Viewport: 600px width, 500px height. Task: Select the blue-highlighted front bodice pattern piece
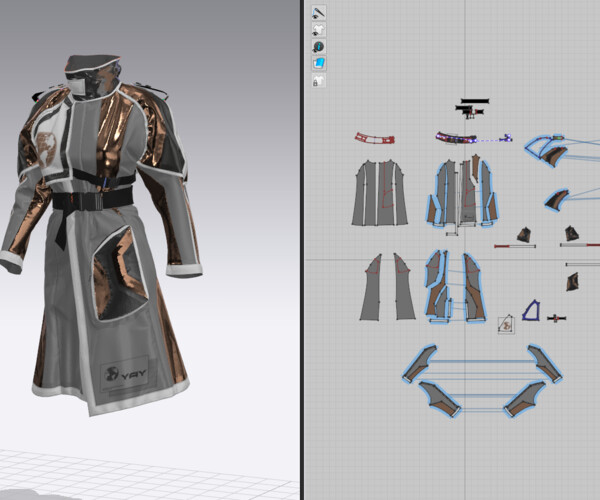pyautogui.click(x=462, y=192)
